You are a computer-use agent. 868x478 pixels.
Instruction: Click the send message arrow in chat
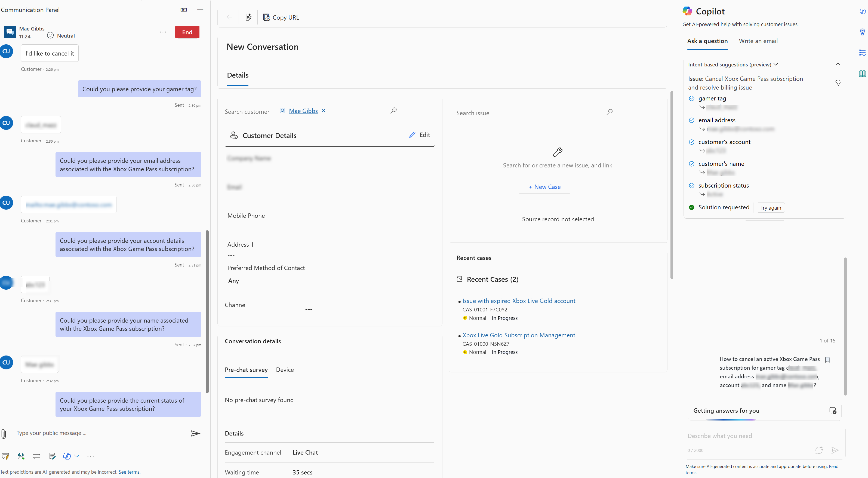pos(195,434)
